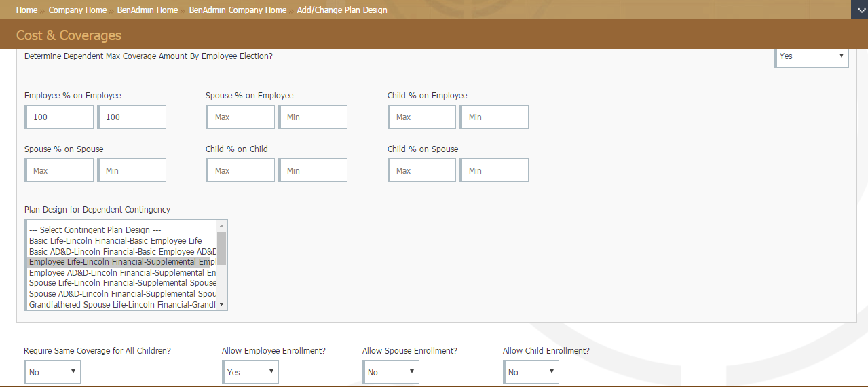
Task: Expand the Require Same Coverage for All Children dropdown
Action: point(52,372)
